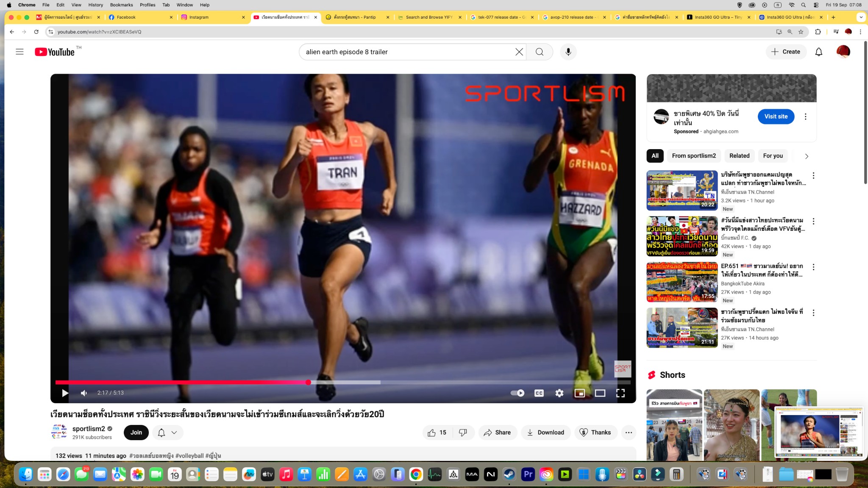The image size is (868, 488).
Task: Close the current YouTube browser tab
Action: tap(315, 17)
